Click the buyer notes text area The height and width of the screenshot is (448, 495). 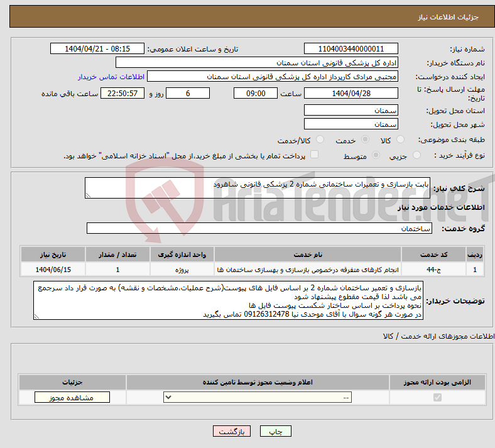228,300
